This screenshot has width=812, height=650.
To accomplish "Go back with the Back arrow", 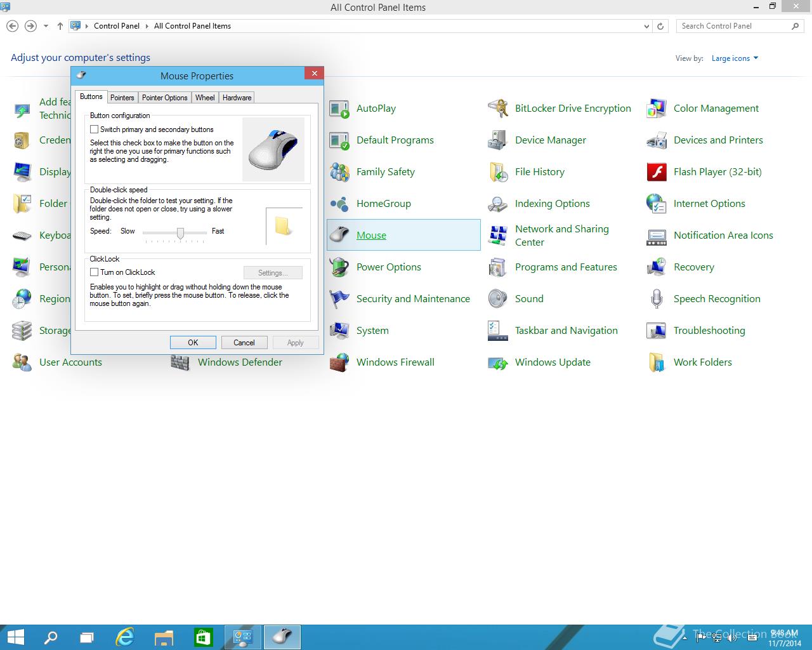I will tap(12, 26).
